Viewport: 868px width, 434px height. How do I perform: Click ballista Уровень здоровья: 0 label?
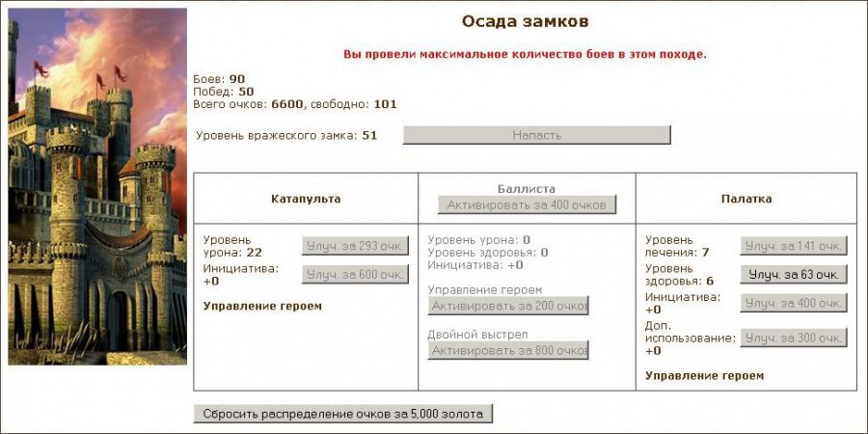coord(488,253)
